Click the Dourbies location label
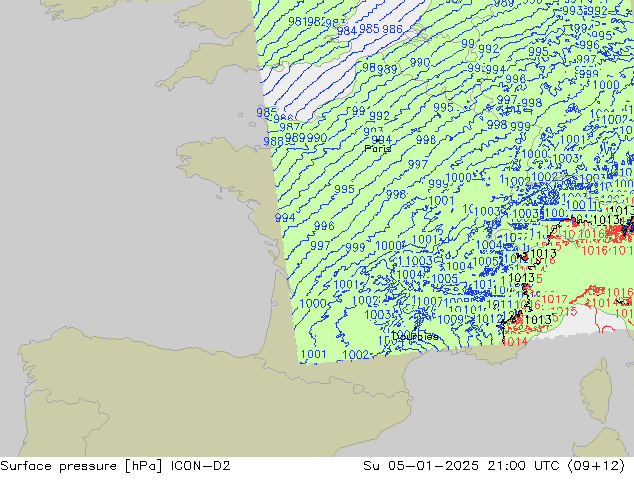 [415, 336]
